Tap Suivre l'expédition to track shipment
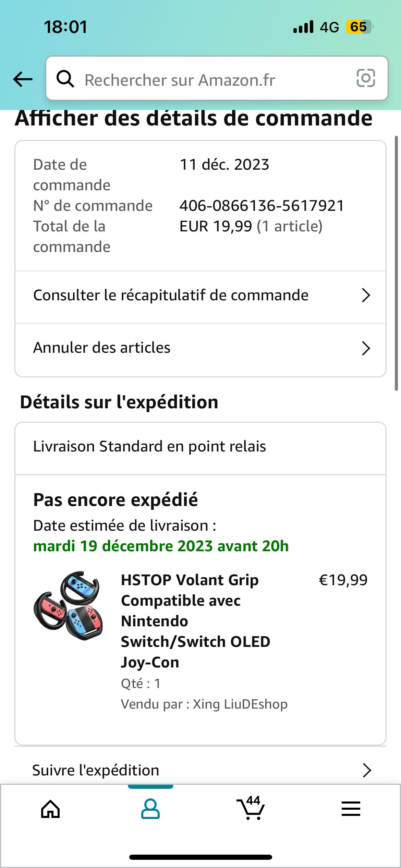 96,770
